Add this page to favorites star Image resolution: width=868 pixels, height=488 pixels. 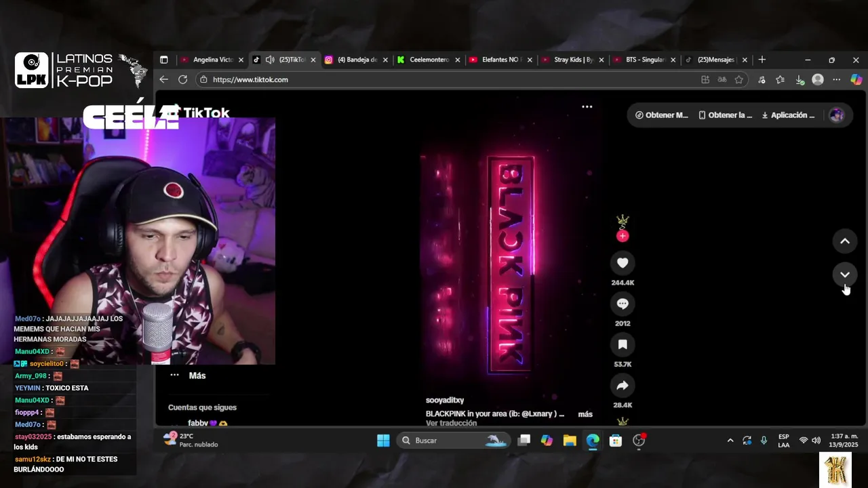pyautogui.click(x=739, y=79)
